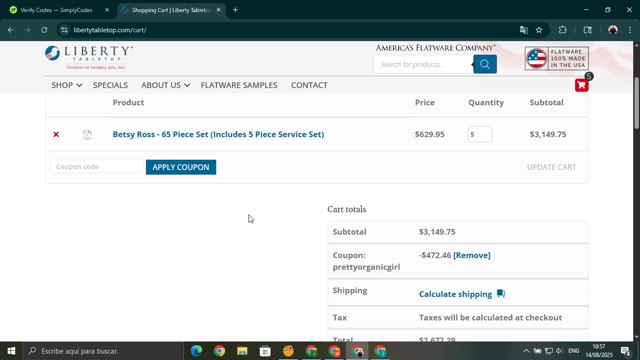
Task: Select the Shopping Cart Liberty Tabletop tab
Action: 171,10
